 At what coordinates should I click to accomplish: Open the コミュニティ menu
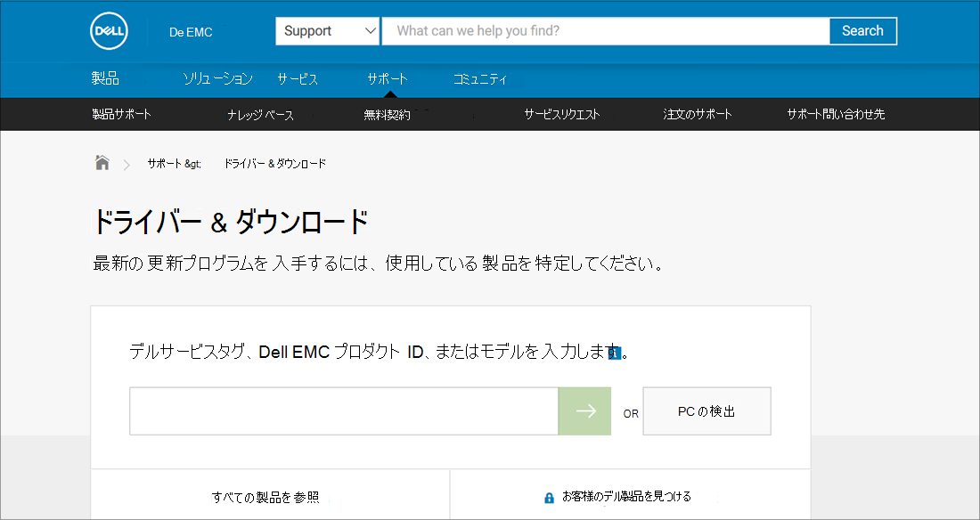[480, 78]
